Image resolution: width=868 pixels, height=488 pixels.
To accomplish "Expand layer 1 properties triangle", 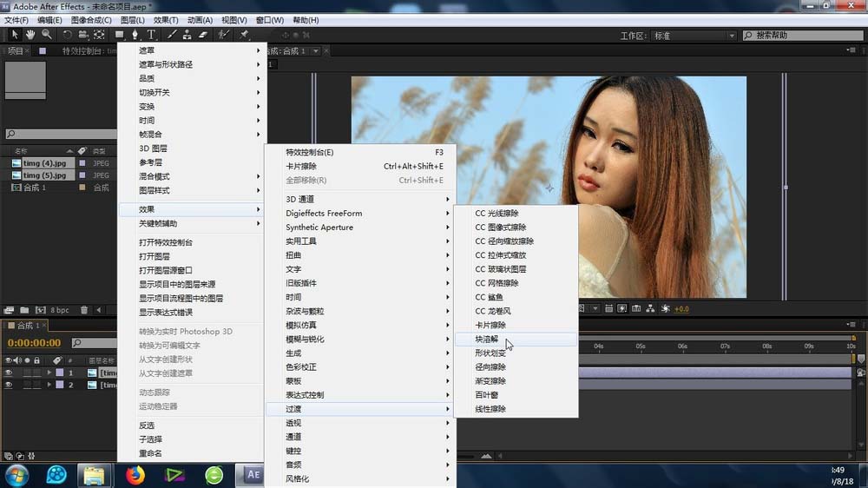I will [49, 373].
